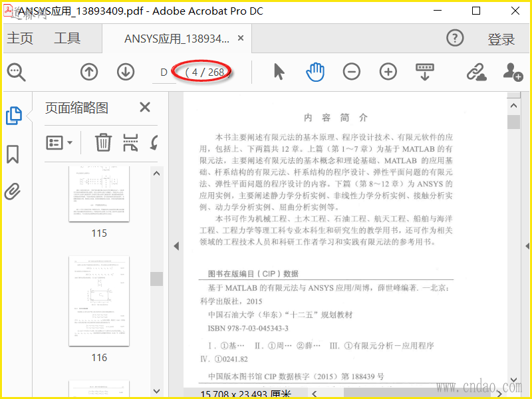The width and height of the screenshot is (532, 399).
Task: Open the bookmarks panel
Action: click(13, 154)
